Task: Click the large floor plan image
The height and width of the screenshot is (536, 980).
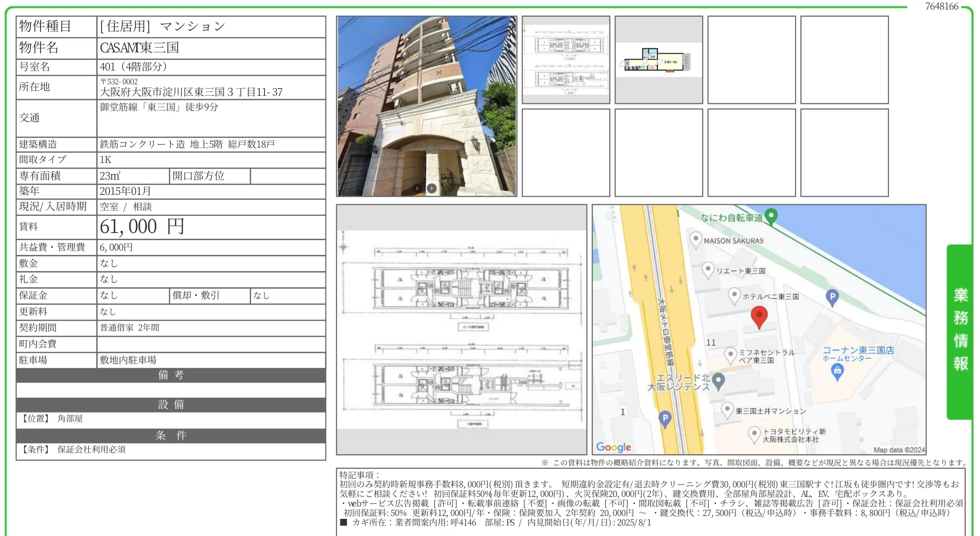Action: click(461, 329)
